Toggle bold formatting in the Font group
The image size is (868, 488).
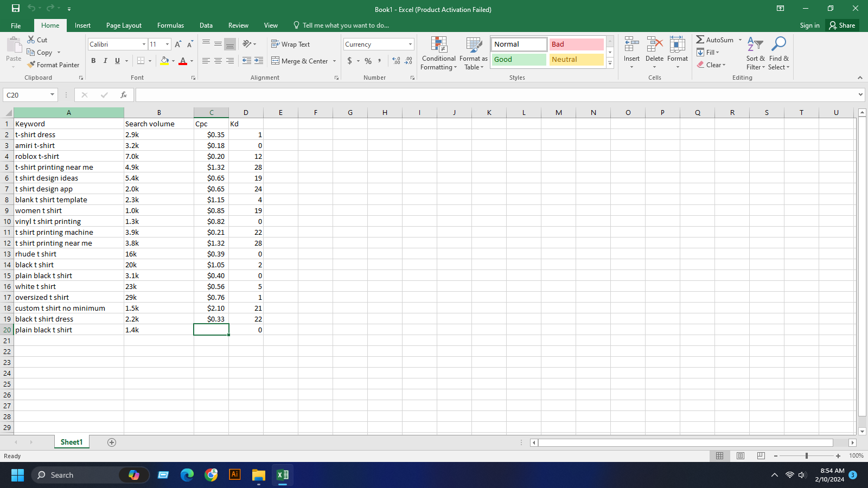[x=93, y=61]
